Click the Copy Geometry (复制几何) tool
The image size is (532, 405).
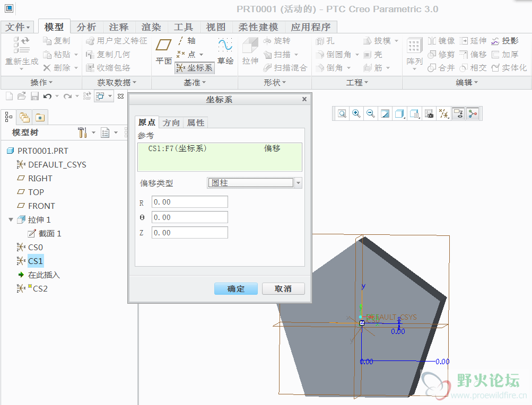(x=108, y=55)
